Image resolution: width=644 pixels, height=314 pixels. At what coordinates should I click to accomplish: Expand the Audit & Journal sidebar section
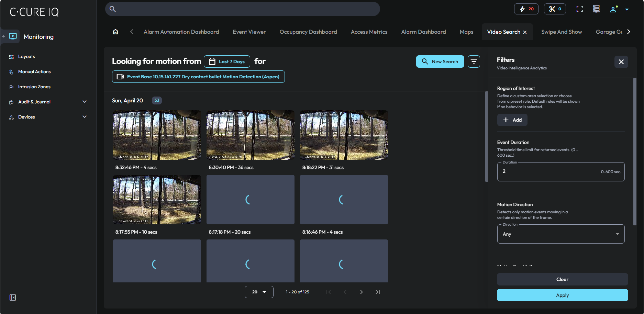point(85,102)
